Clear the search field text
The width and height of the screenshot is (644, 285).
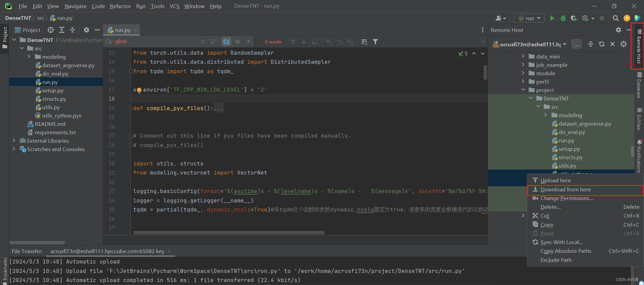click(203, 42)
